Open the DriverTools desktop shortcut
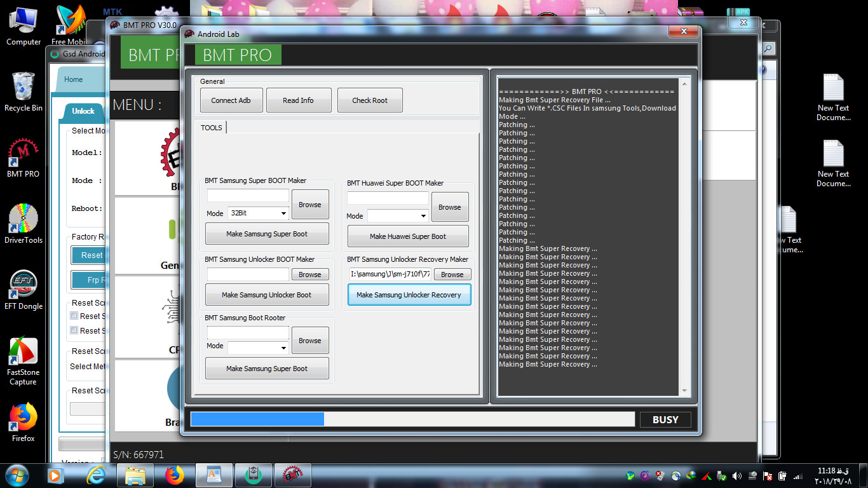 (24, 224)
